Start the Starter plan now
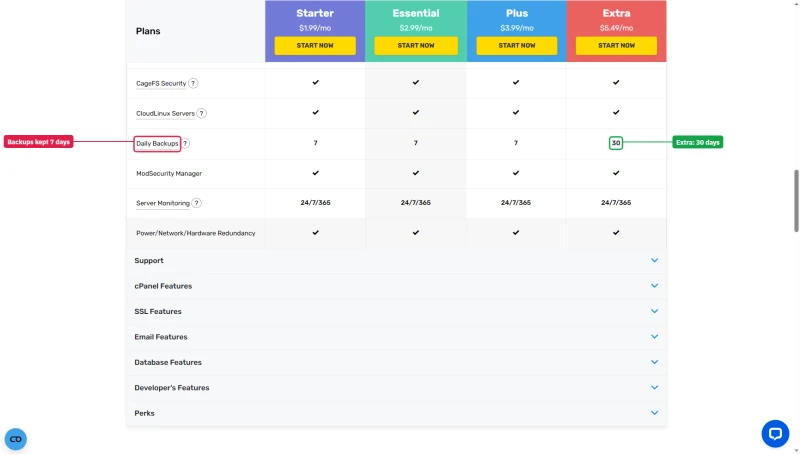800x455 pixels. pos(315,45)
